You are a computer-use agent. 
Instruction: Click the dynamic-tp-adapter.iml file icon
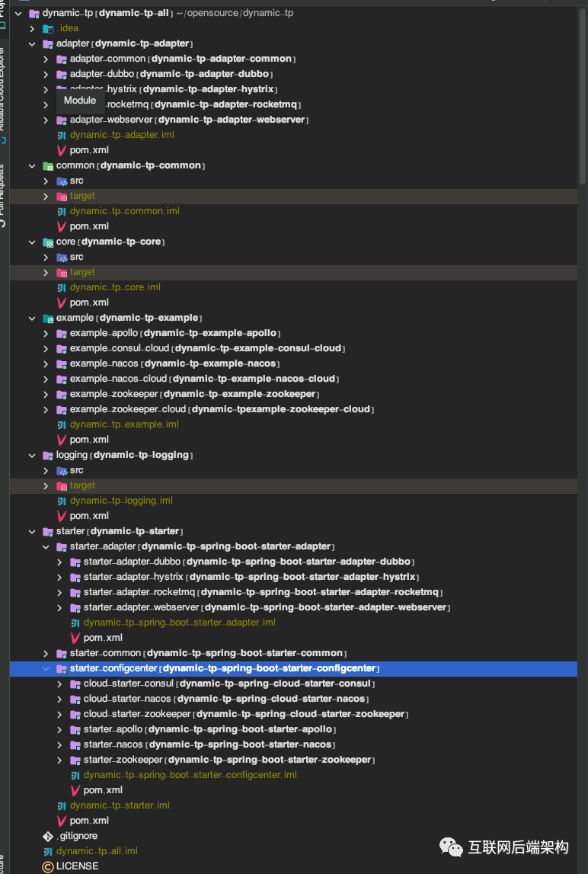point(61,135)
